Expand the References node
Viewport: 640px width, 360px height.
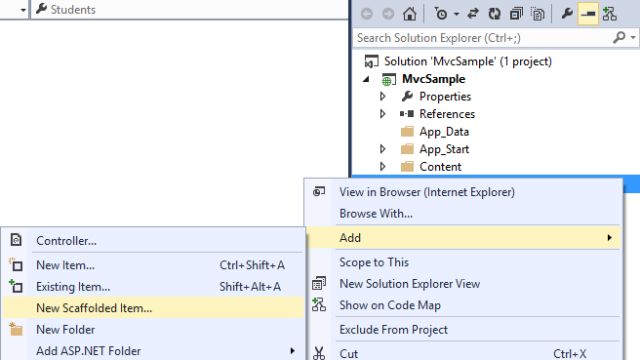[382, 114]
